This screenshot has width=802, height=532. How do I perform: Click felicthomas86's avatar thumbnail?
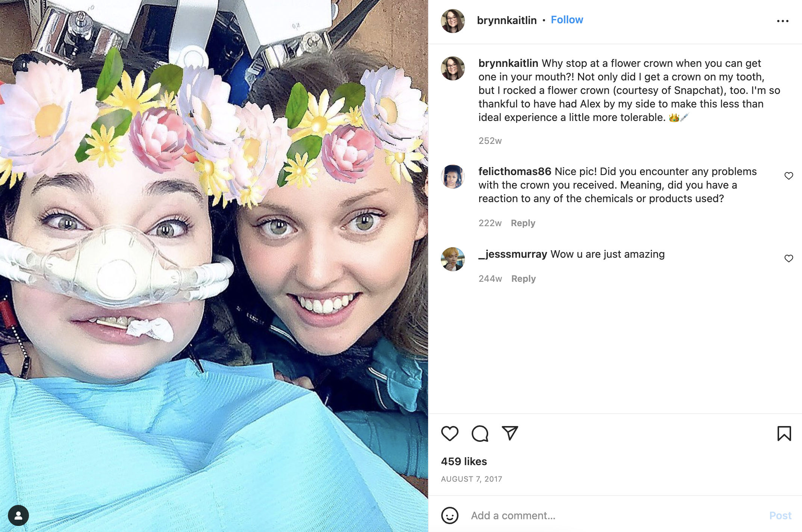(452, 177)
